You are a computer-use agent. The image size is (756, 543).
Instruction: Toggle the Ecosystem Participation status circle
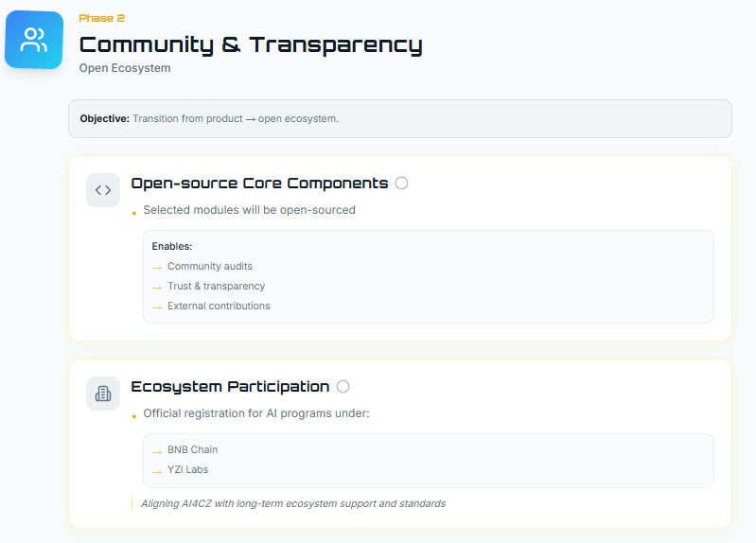click(x=343, y=387)
